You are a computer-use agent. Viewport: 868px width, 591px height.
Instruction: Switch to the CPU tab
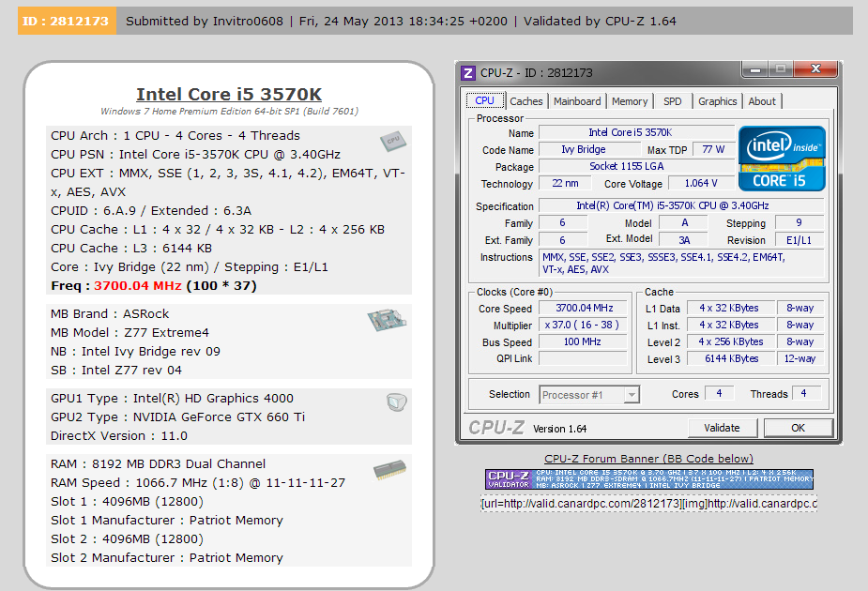tap(484, 100)
